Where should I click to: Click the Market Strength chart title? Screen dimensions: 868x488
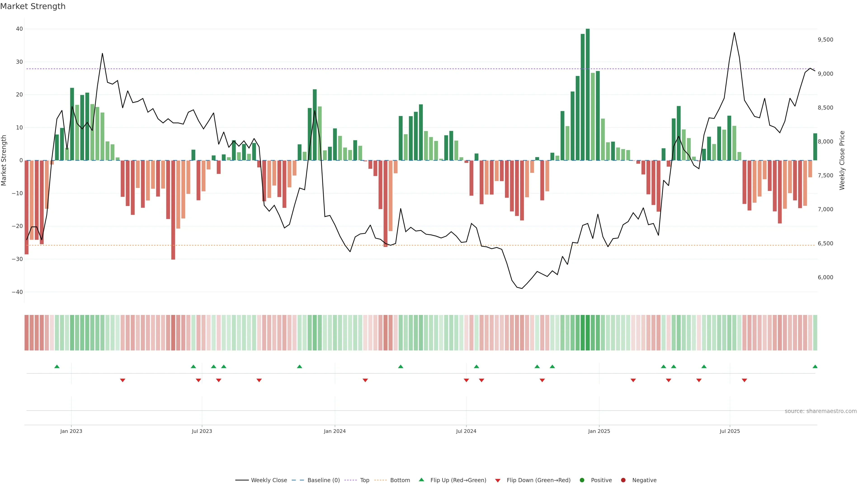coord(33,6)
